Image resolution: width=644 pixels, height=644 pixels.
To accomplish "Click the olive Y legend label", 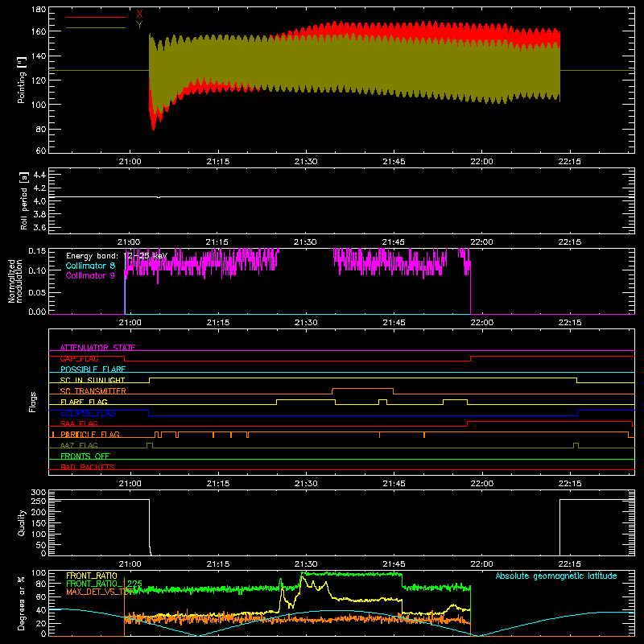I will tap(139, 25).
